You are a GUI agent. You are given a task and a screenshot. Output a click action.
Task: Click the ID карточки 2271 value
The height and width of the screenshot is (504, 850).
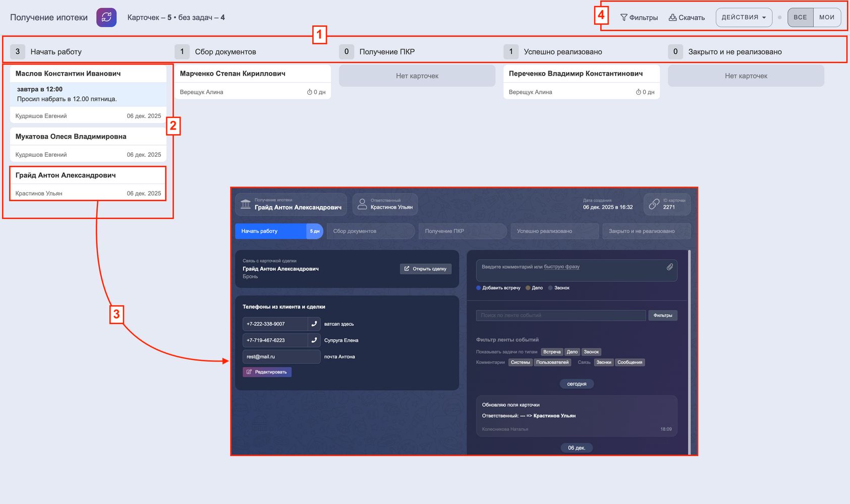(x=669, y=207)
